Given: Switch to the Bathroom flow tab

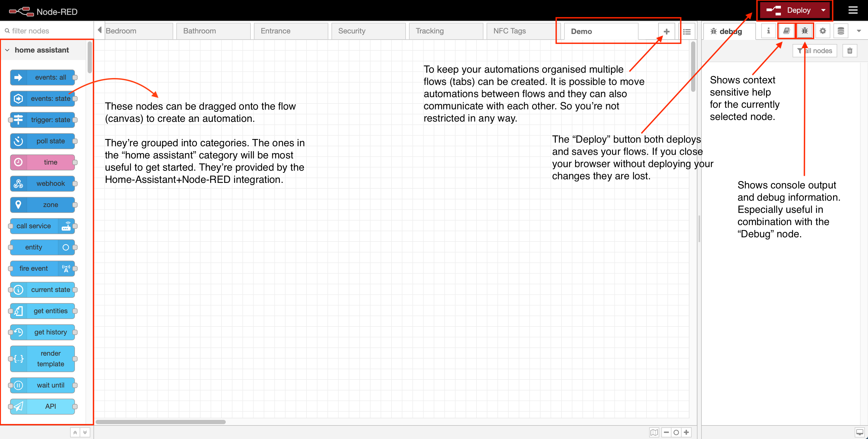Looking at the screenshot, I should (x=213, y=31).
